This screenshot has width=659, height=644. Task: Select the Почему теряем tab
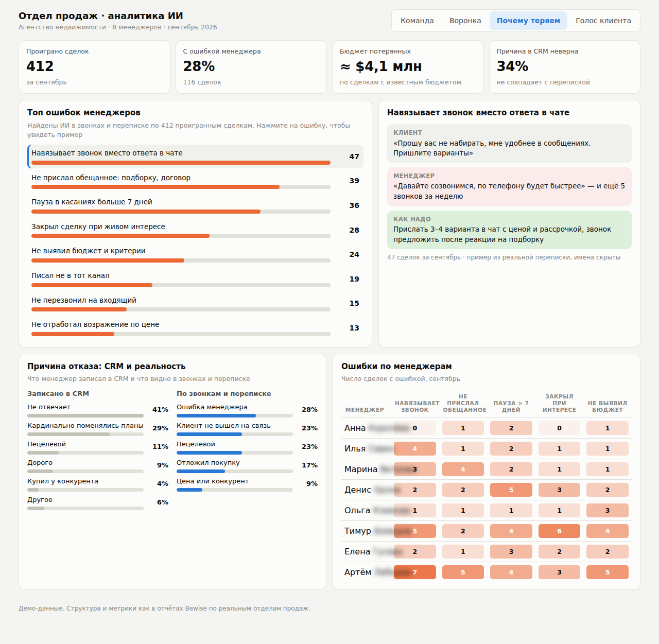coord(528,21)
